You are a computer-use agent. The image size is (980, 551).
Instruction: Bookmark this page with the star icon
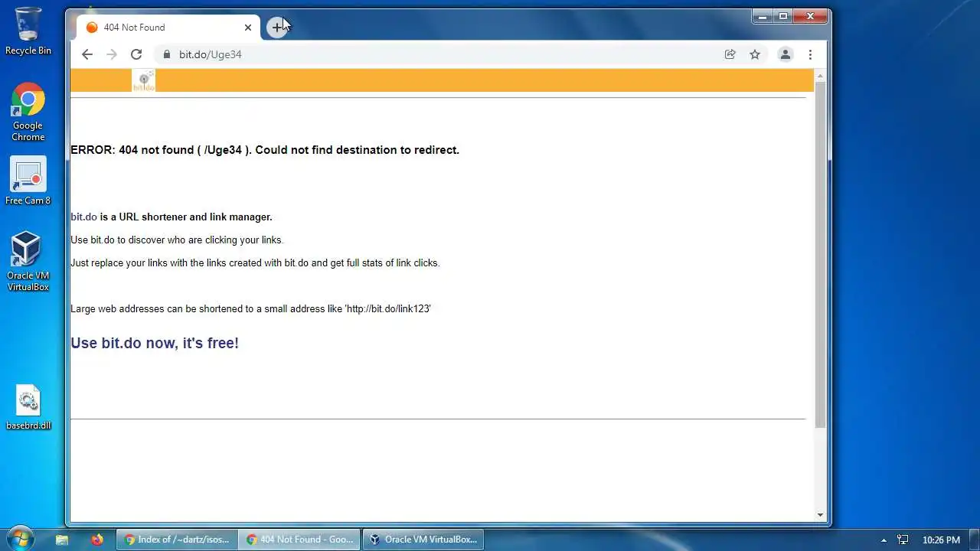click(x=755, y=54)
